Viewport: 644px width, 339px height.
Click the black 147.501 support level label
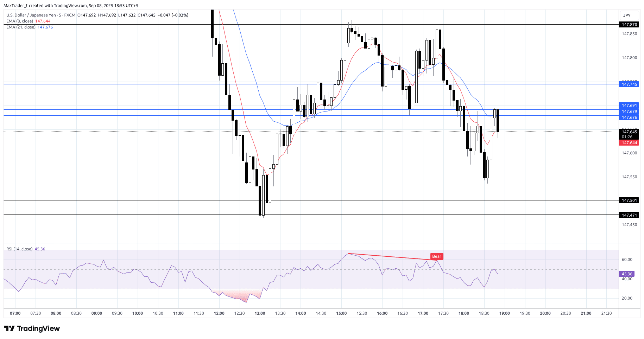[x=629, y=200]
